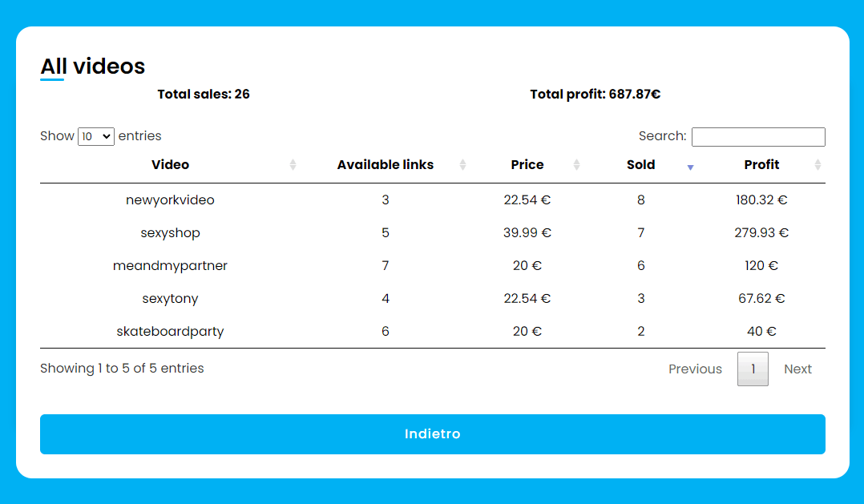864x504 pixels.
Task: Toggle the Sold column sort arrow
Action: click(x=690, y=167)
